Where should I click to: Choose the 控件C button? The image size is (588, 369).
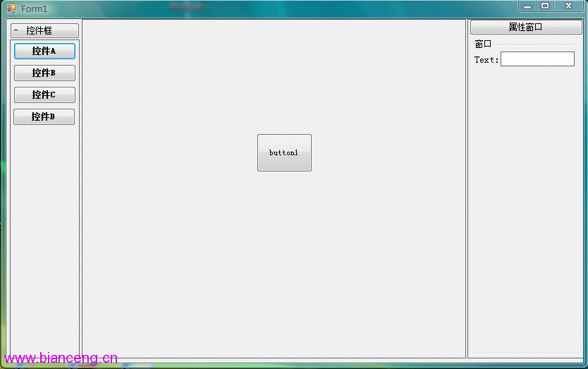click(x=44, y=95)
